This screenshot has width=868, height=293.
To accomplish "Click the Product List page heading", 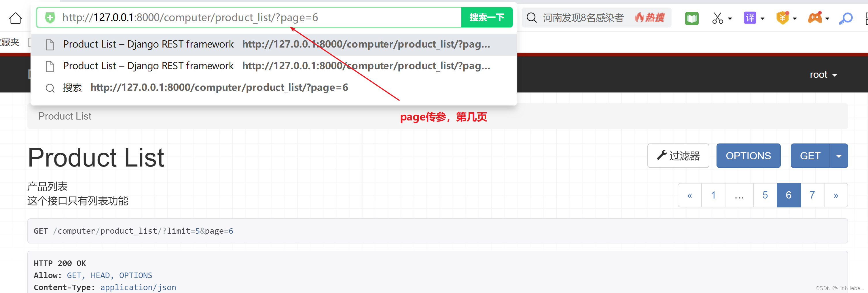I will point(96,158).
